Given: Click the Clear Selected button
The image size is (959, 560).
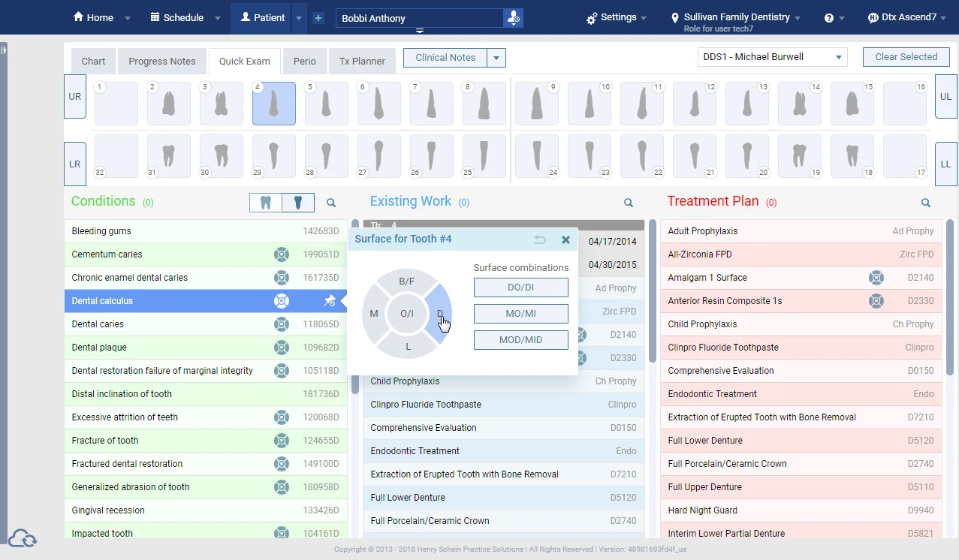Looking at the screenshot, I should pos(906,56).
